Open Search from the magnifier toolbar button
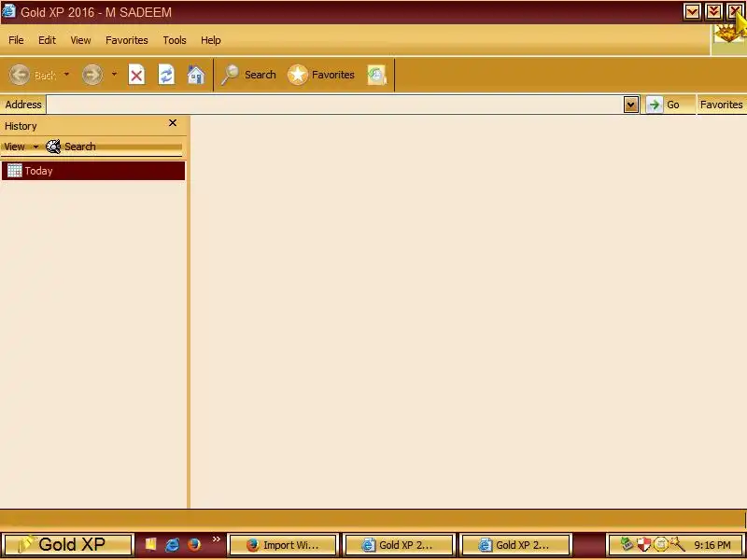 click(x=248, y=76)
